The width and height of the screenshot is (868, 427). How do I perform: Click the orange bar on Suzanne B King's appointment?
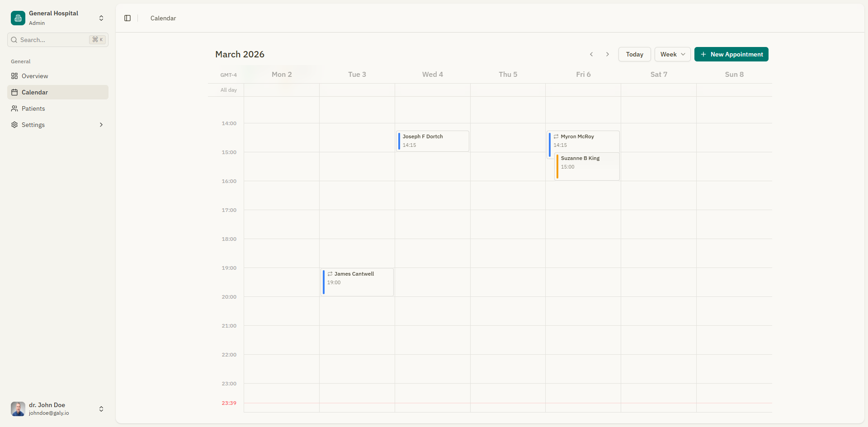[x=557, y=166]
